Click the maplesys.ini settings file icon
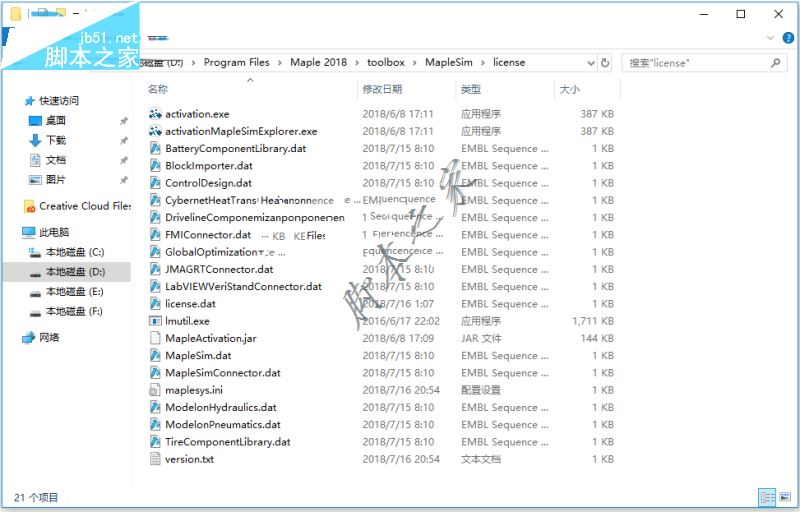 (155, 390)
